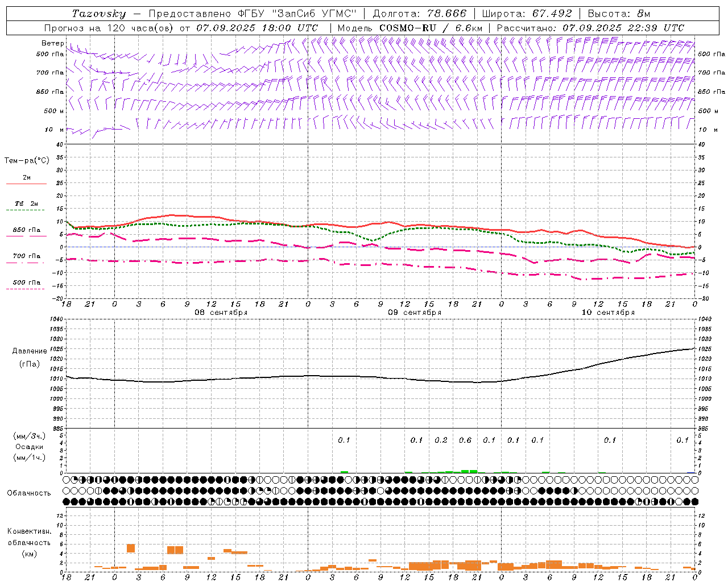Click the "Конвективн." convective cloud label
The width and height of the screenshot is (728, 582).
coord(29,531)
